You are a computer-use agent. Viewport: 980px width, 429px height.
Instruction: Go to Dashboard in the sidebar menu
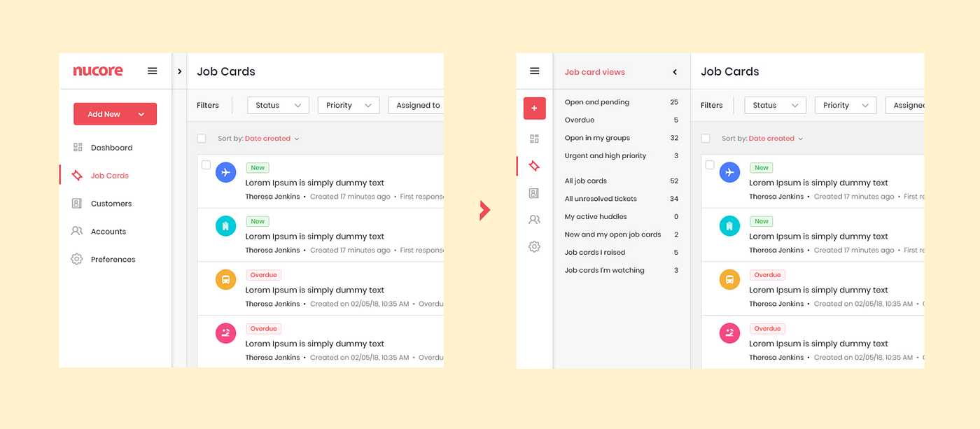click(112, 148)
